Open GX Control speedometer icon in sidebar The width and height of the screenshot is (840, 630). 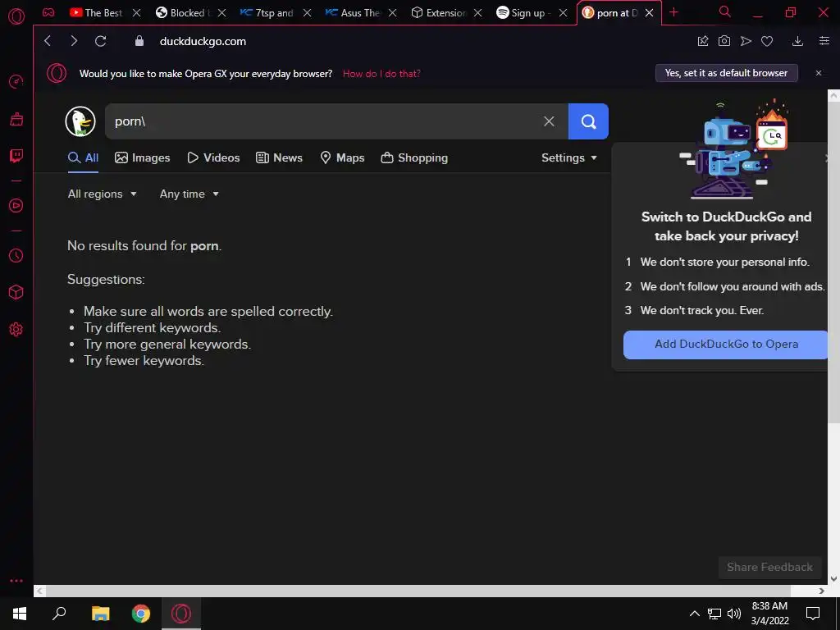pyautogui.click(x=16, y=82)
